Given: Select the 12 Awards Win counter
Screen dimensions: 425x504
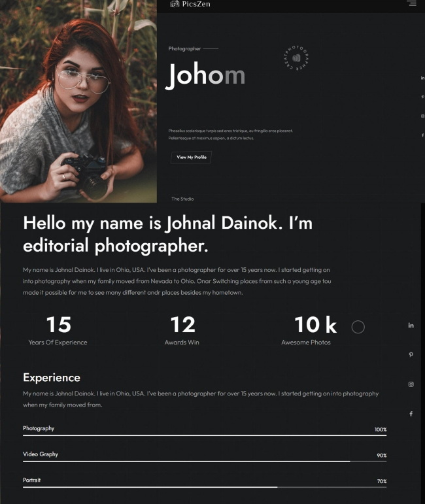Looking at the screenshot, I should (182, 330).
